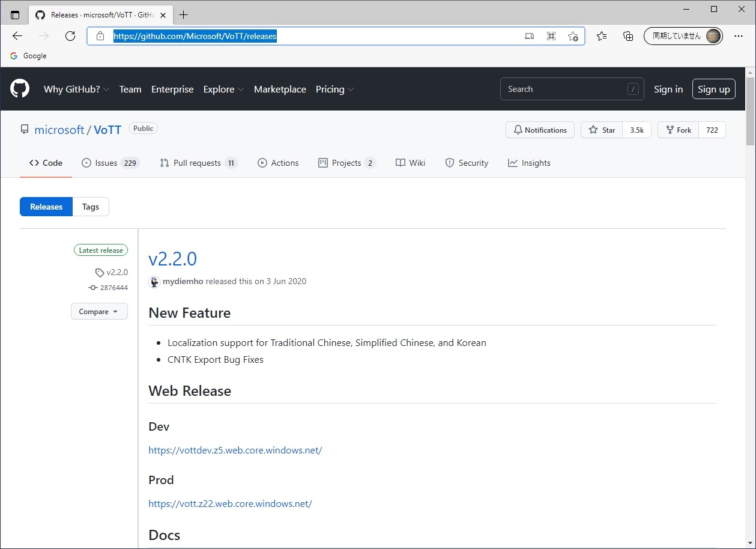
Task: Switch to the Wiki tab
Action: [x=411, y=163]
